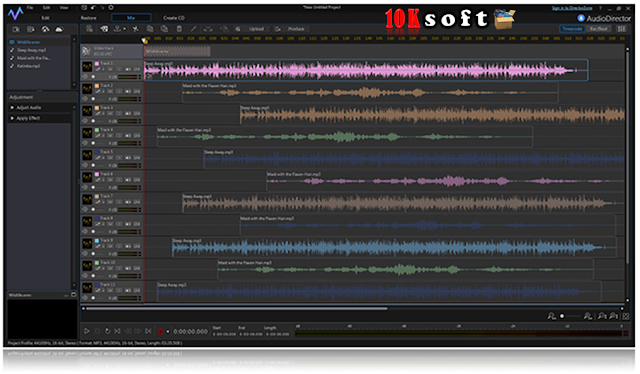Switch to the Create CD tab
The height and width of the screenshot is (374, 640).
pos(174,18)
